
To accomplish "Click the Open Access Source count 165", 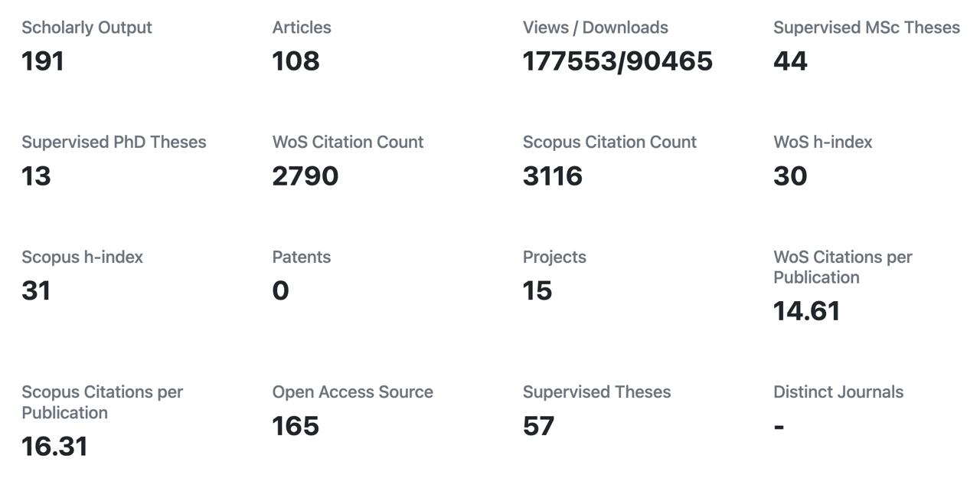I will [296, 426].
